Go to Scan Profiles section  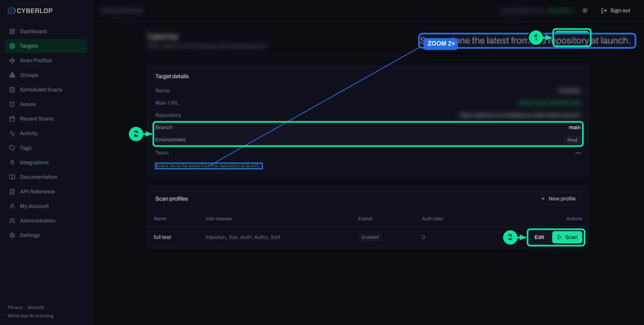pos(46,61)
